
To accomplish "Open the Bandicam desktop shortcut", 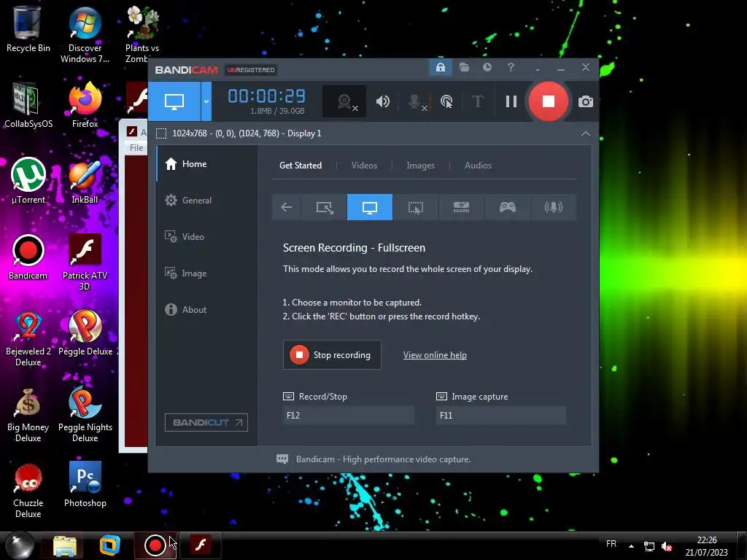I will [x=28, y=257].
